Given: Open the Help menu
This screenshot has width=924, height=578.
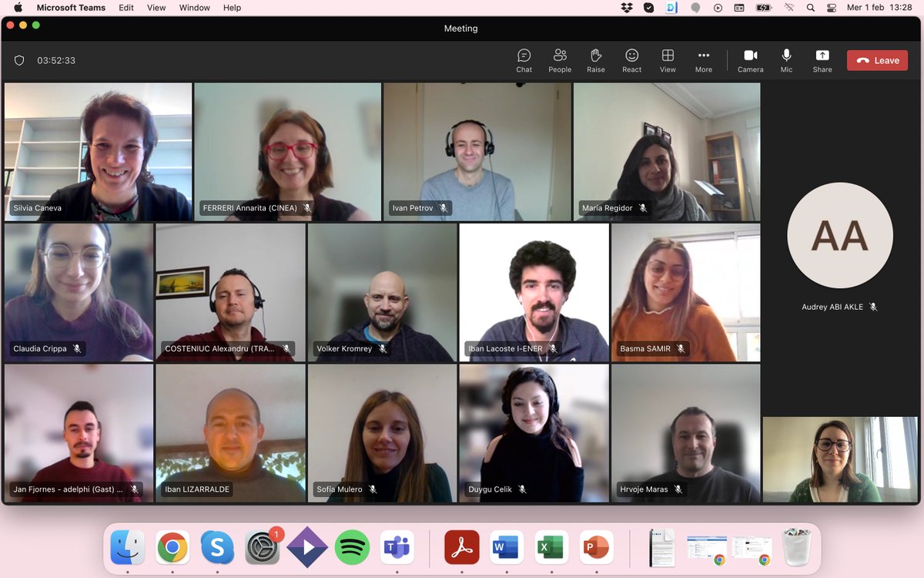Looking at the screenshot, I should click(x=232, y=8).
